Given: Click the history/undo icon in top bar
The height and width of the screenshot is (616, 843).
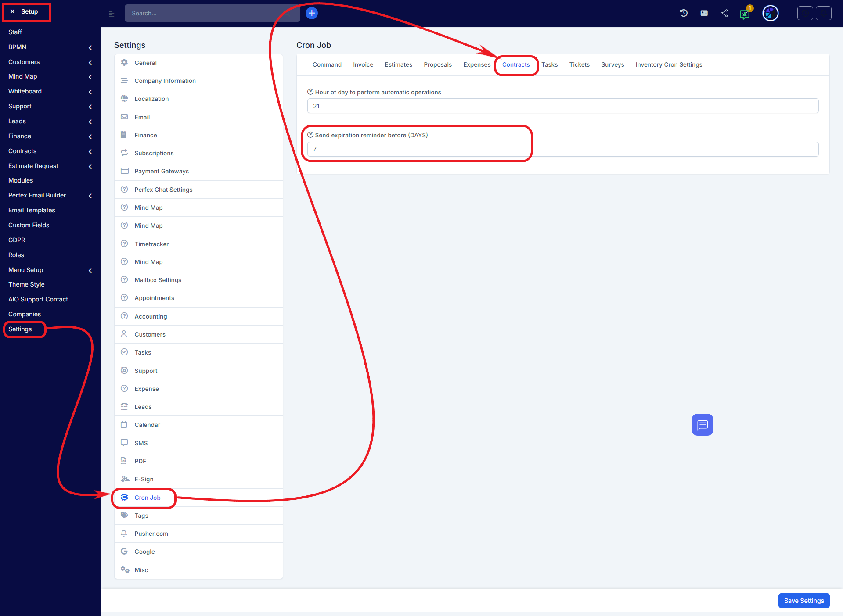Looking at the screenshot, I should pyautogui.click(x=683, y=13).
